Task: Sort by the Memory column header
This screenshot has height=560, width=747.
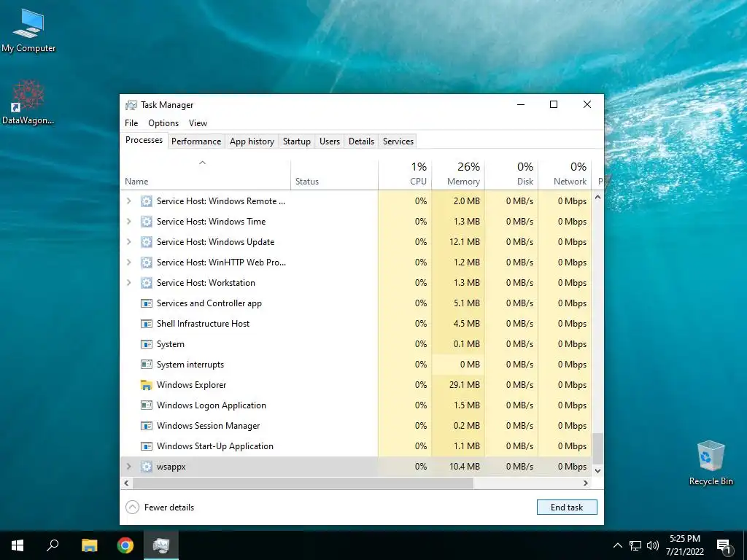Action: pyautogui.click(x=458, y=174)
